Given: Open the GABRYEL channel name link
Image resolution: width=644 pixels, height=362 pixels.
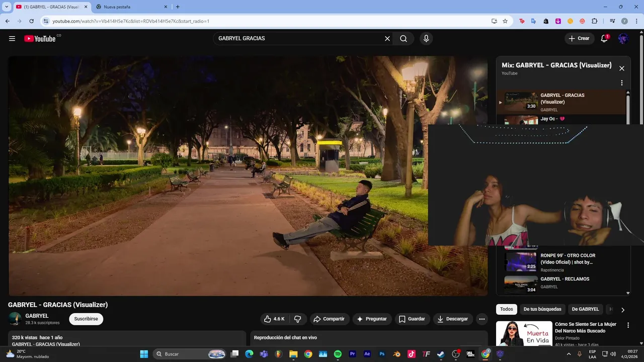Looking at the screenshot, I should click(37, 316).
